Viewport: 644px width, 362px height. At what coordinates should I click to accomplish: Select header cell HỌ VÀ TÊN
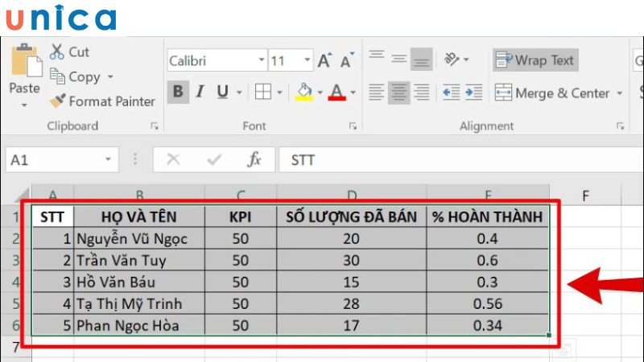138,216
